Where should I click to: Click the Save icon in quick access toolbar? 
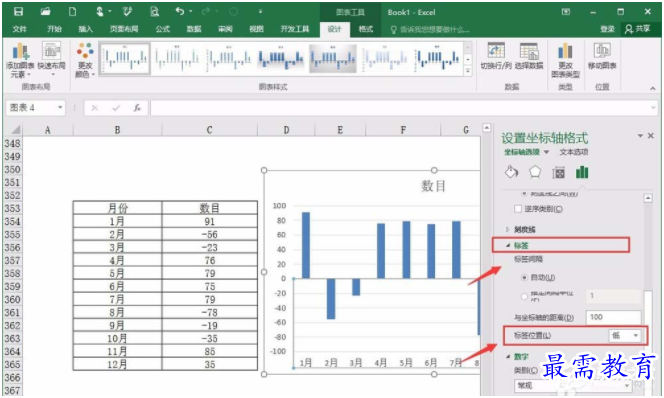click(x=18, y=12)
